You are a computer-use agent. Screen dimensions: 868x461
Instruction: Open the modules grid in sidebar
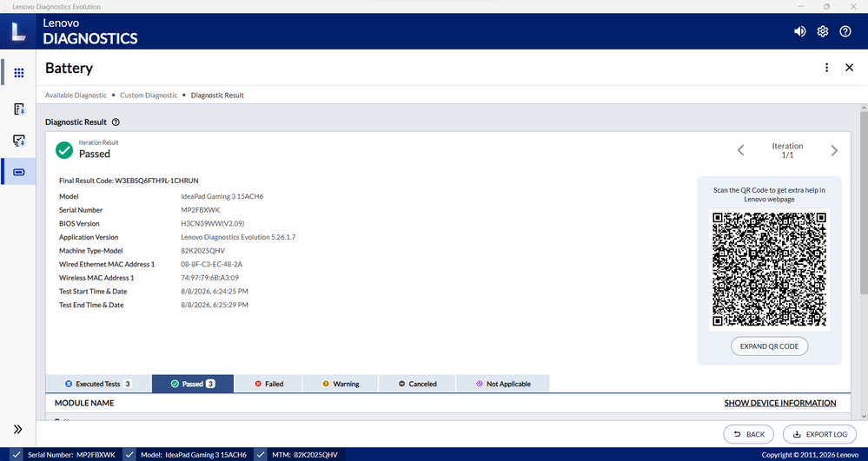coord(19,73)
